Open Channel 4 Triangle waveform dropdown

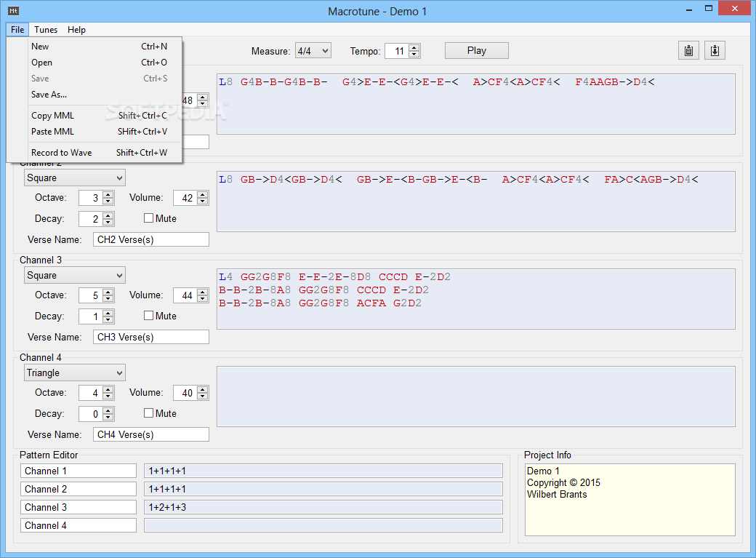[x=75, y=372]
